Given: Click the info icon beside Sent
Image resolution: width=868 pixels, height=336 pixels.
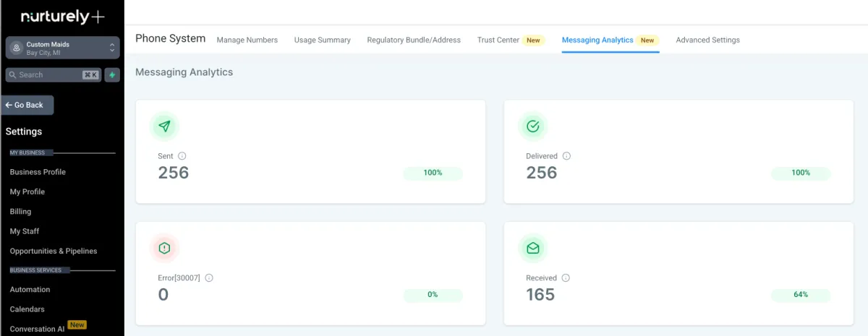Looking at the screenshot, I should pos(182,155).
